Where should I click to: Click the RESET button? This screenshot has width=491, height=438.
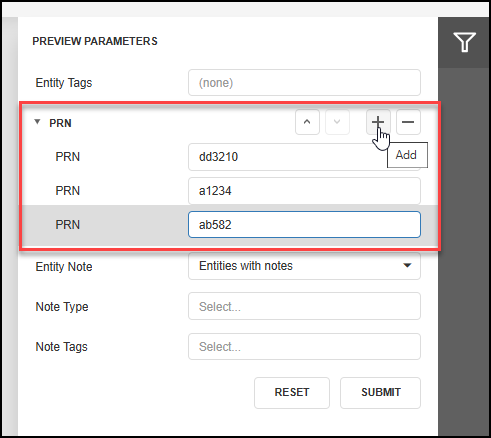pyautogui.click(x=292, y=393)
